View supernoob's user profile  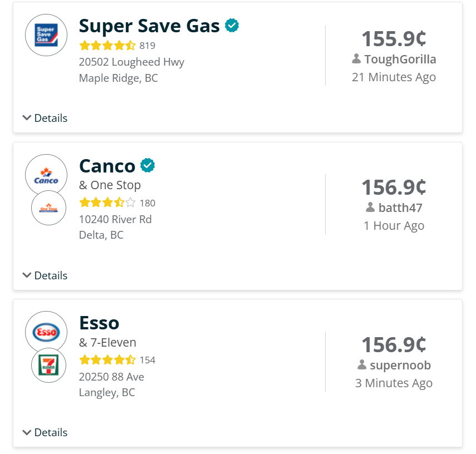click(400, 366)
